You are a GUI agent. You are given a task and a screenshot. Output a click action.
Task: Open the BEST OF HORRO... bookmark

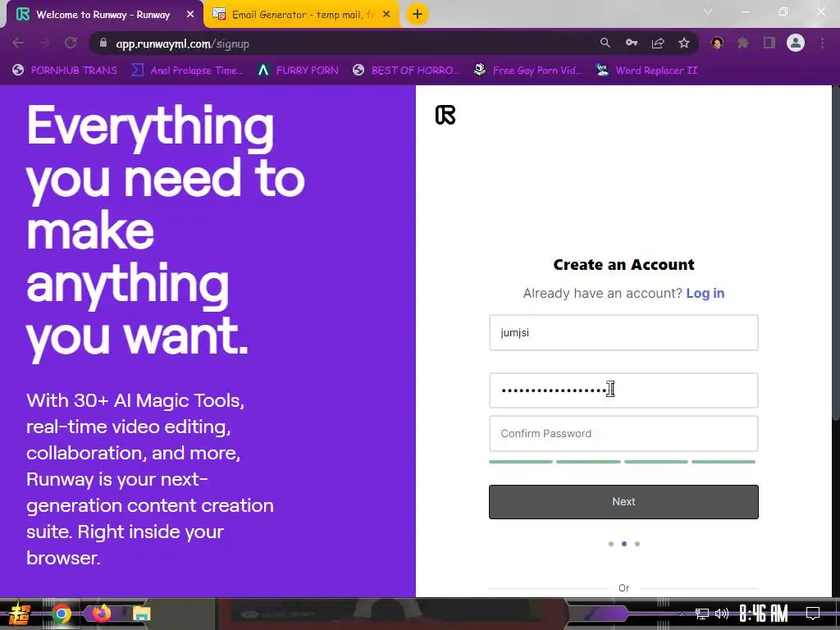[x=406, y=71]
